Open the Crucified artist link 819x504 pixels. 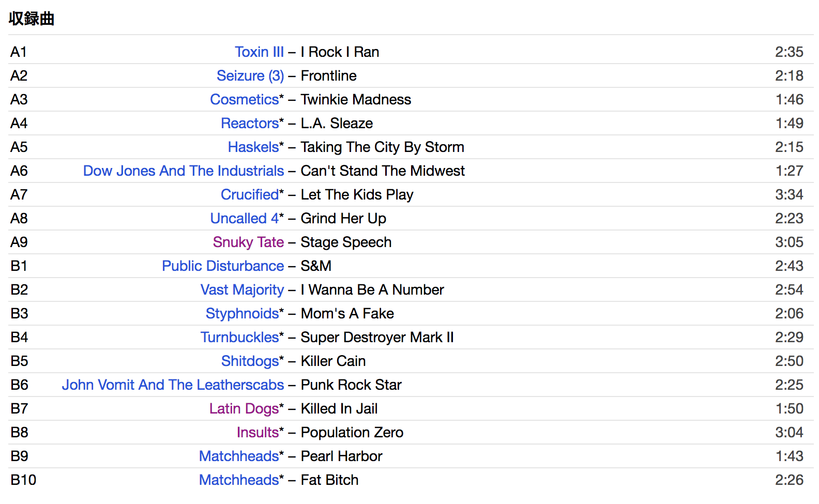[x=250, y=195]
